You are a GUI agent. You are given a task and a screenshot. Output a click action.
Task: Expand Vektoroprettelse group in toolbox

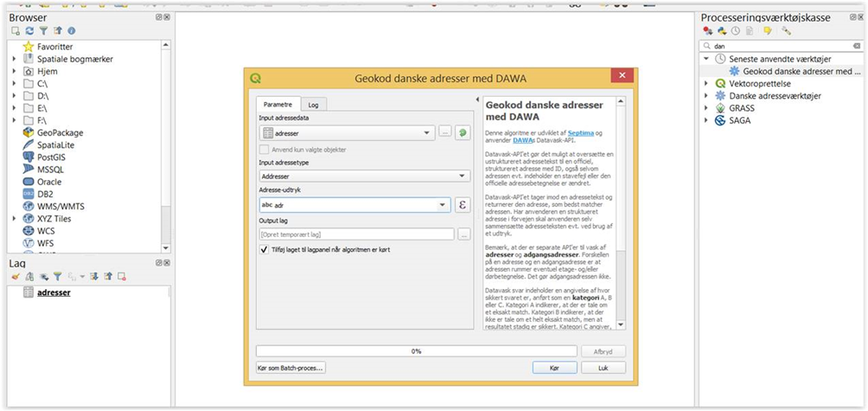point(706,84)
